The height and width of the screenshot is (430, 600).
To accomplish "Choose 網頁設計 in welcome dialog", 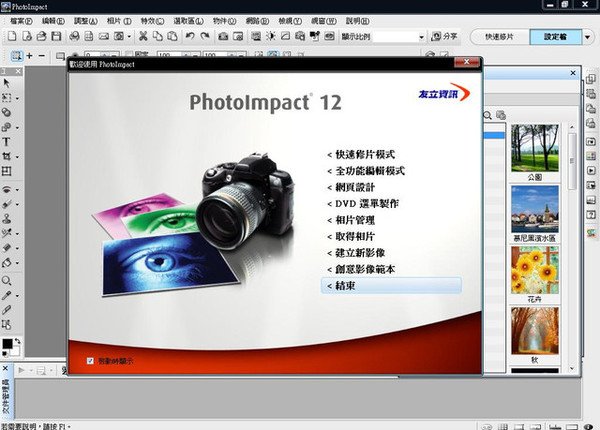I will pos(351,187).
